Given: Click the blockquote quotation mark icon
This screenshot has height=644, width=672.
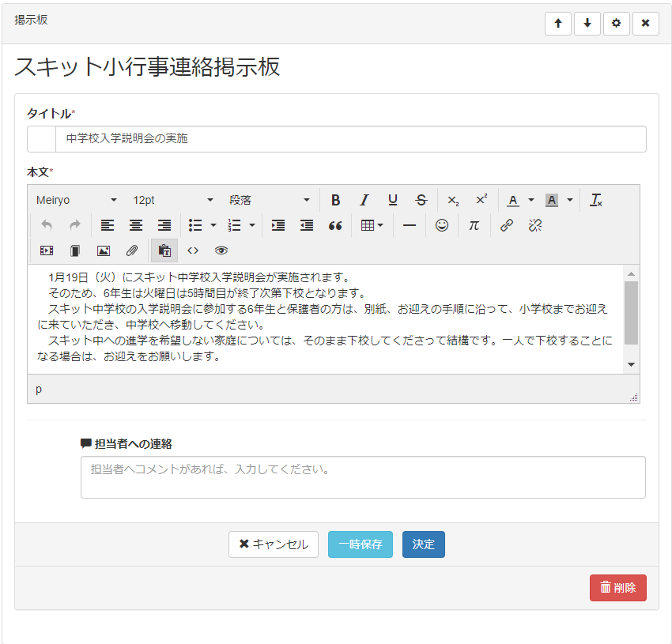Looking at the screenshot, I should pyautogui.click(x=335, y=225).
